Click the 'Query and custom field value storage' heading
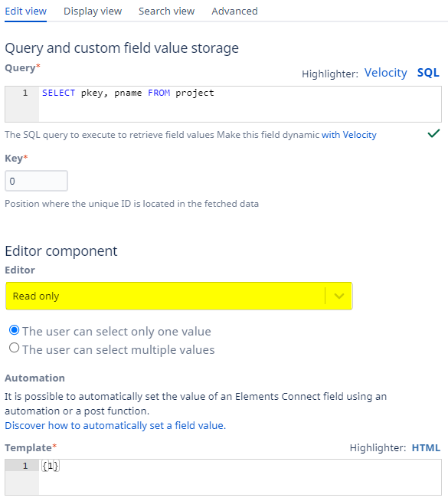Viewport: 448px width, 501px height. [122, 48]
